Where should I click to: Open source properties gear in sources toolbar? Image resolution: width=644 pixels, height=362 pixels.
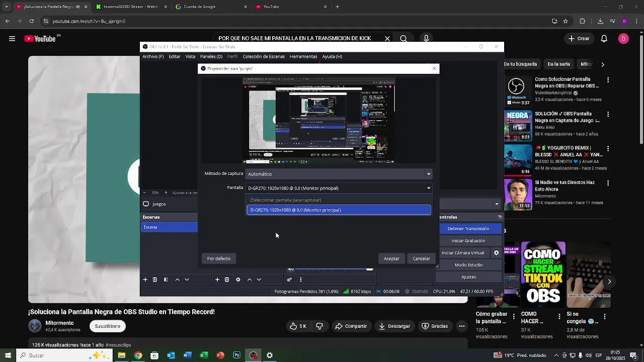point(238,280)
